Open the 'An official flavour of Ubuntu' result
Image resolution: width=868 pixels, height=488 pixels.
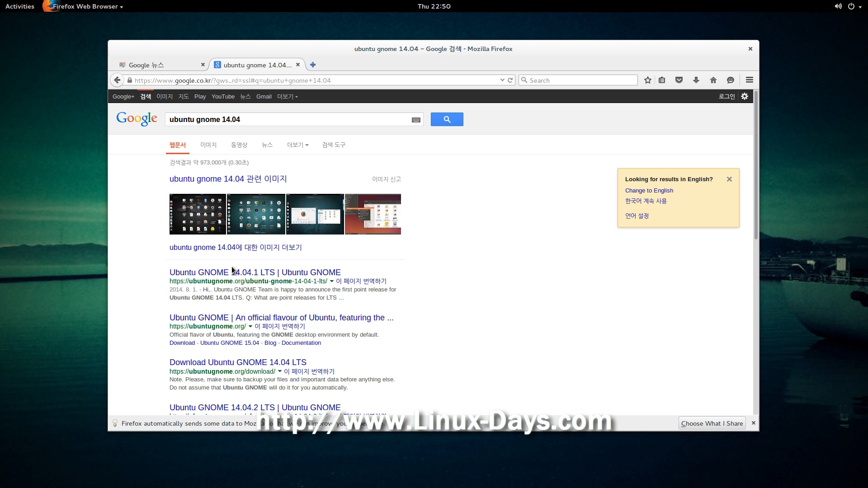pyautogui.click(x=282, y=317)
